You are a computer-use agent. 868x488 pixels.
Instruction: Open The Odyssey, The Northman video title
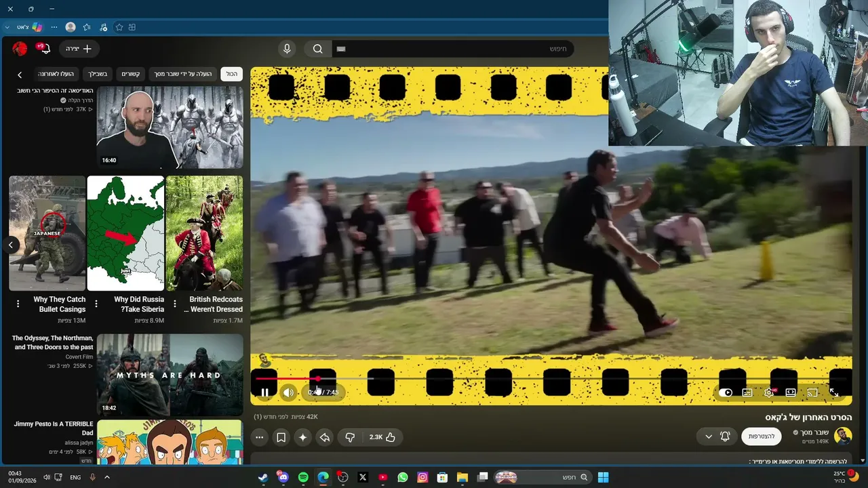point(52,342)
